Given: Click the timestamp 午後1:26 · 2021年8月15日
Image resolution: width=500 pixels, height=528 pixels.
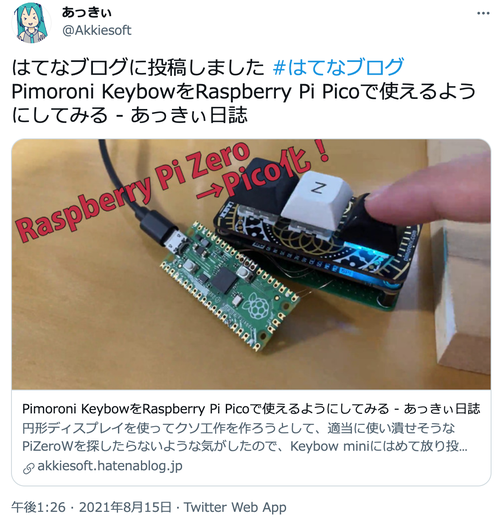Looking at the screenshot, I should pyautogui.click(x=91, y=507).
